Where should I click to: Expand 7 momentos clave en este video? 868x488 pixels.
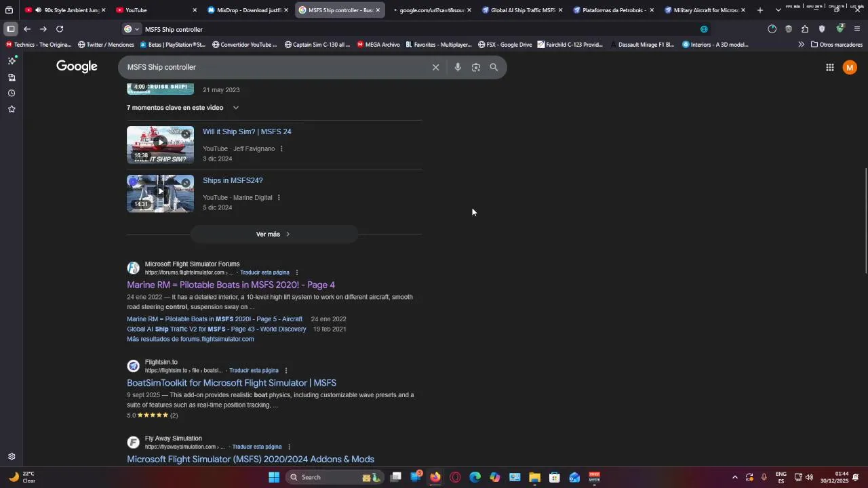183,108
